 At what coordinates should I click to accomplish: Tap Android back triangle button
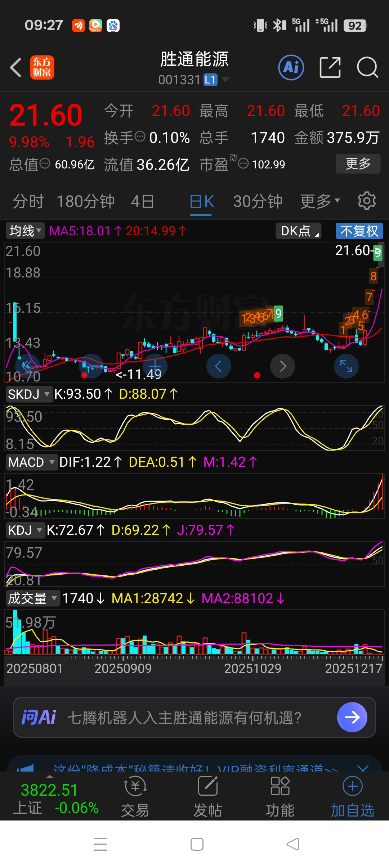point(293,844)
